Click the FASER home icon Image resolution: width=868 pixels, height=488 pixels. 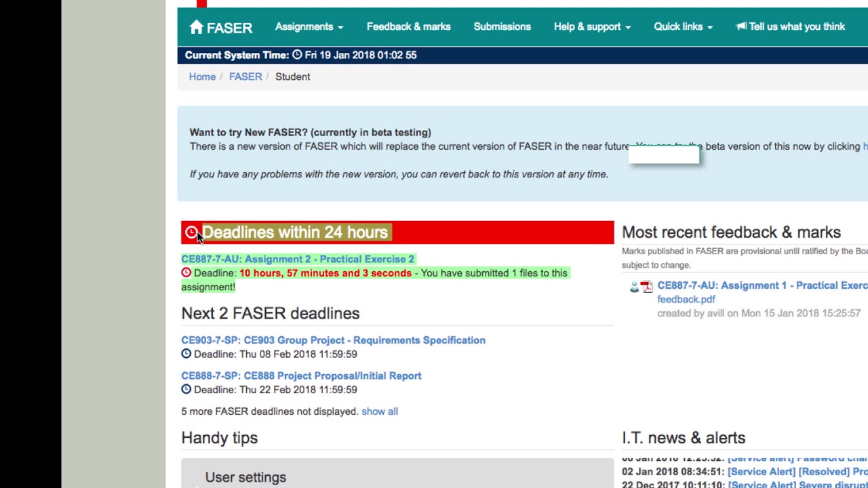tap(196, 26)
